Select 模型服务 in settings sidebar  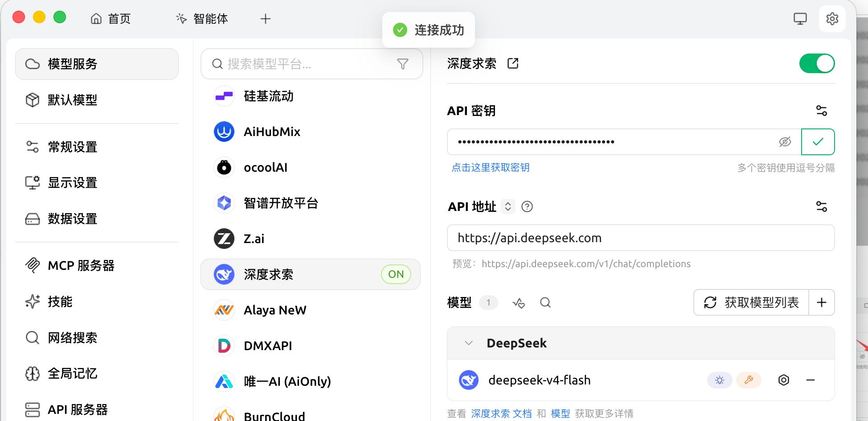click(97, 64)
